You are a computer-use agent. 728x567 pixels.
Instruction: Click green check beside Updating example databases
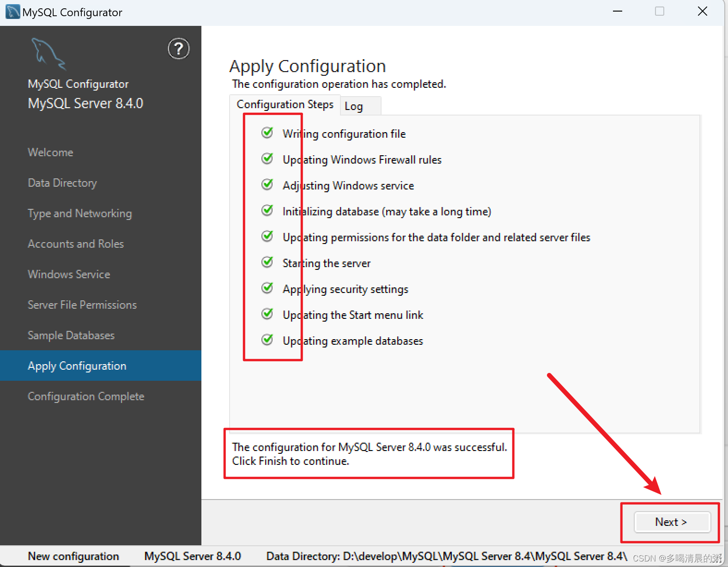(x=267, y=340)
